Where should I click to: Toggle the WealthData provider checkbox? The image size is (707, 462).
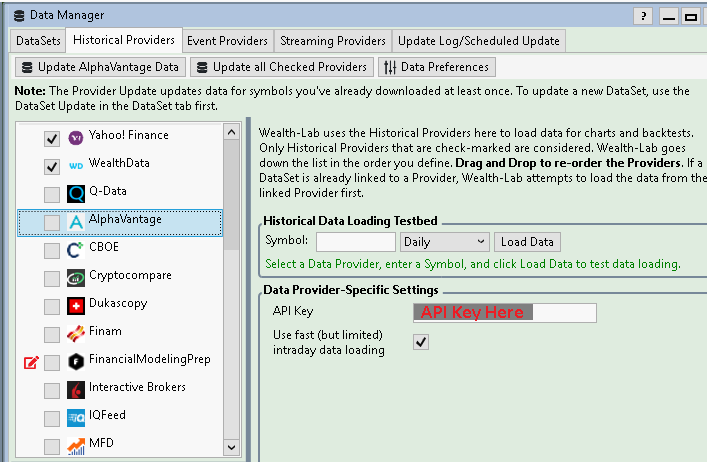point(52,166)
